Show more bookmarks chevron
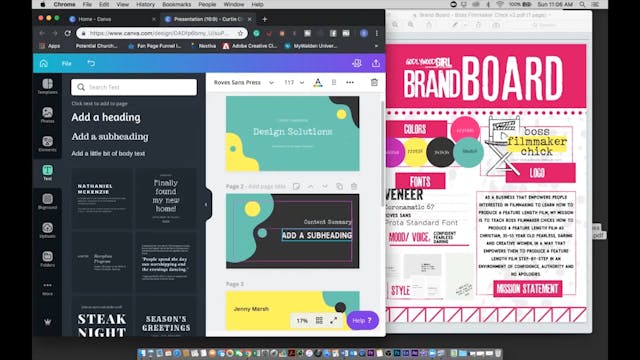640x360 pixels. pos(376,46)
